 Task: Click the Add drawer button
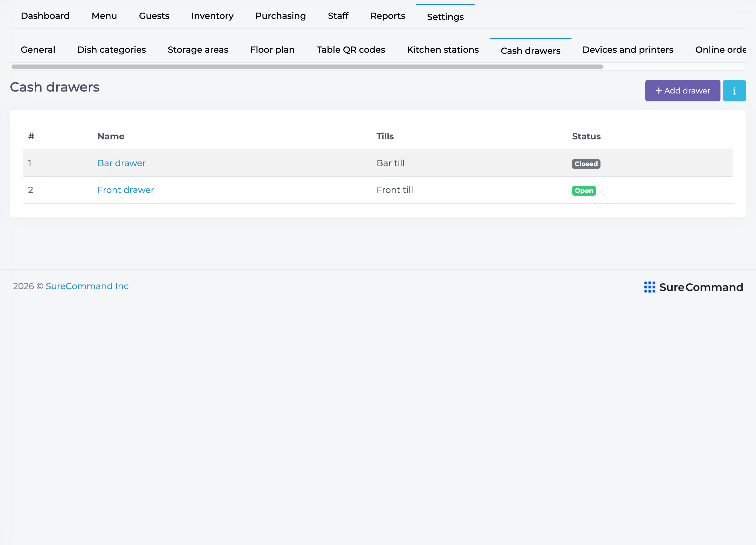pos(682,91)
